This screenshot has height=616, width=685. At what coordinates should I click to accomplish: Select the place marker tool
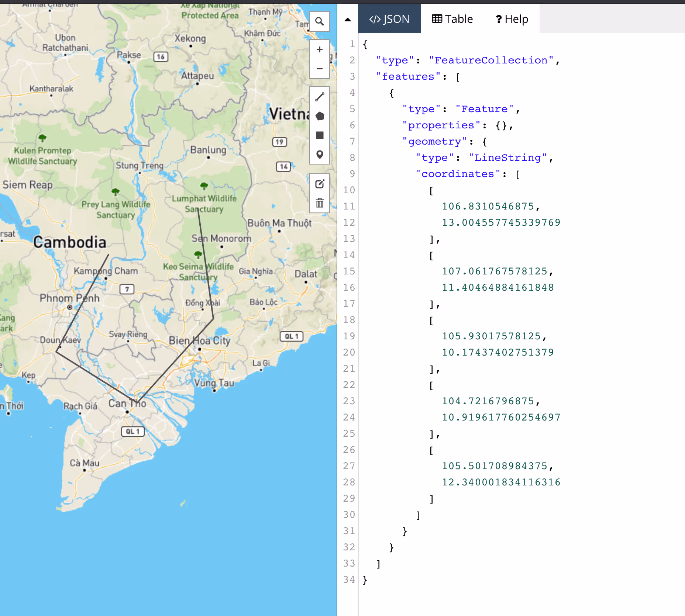(320, 155)
